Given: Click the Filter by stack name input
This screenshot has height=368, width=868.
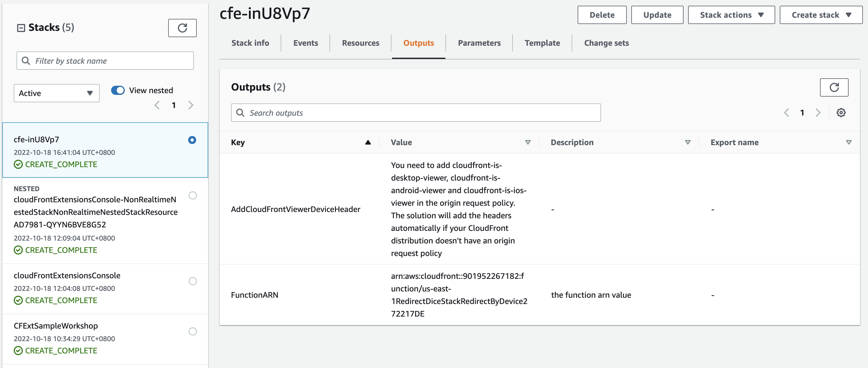Looking at the screenshot, I should 105,60.
